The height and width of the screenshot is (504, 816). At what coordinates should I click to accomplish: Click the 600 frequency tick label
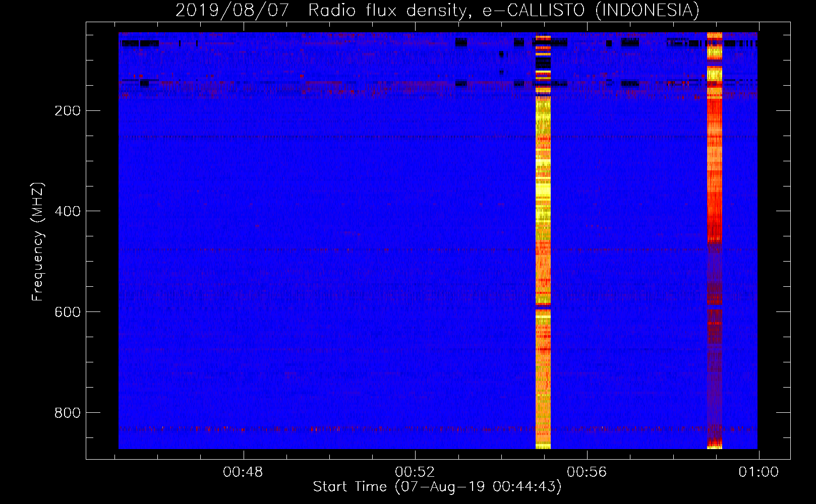pyautogui.click(x=68, y=312)
